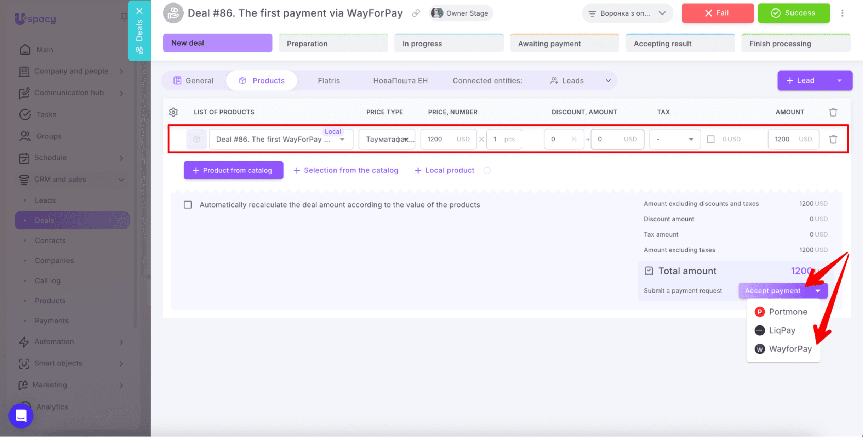868x437 pixels.
Task: Open the НоваПошта ЕН tab
Action: pos(400,81)
